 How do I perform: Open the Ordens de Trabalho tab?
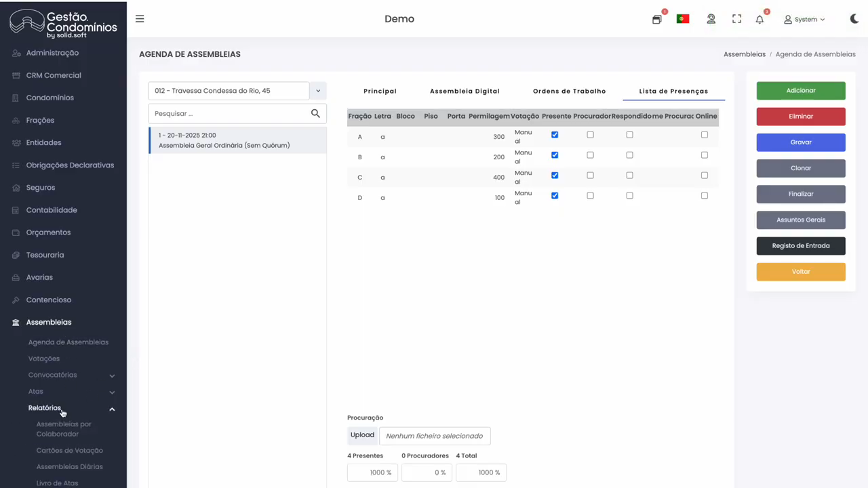(569, 91)
